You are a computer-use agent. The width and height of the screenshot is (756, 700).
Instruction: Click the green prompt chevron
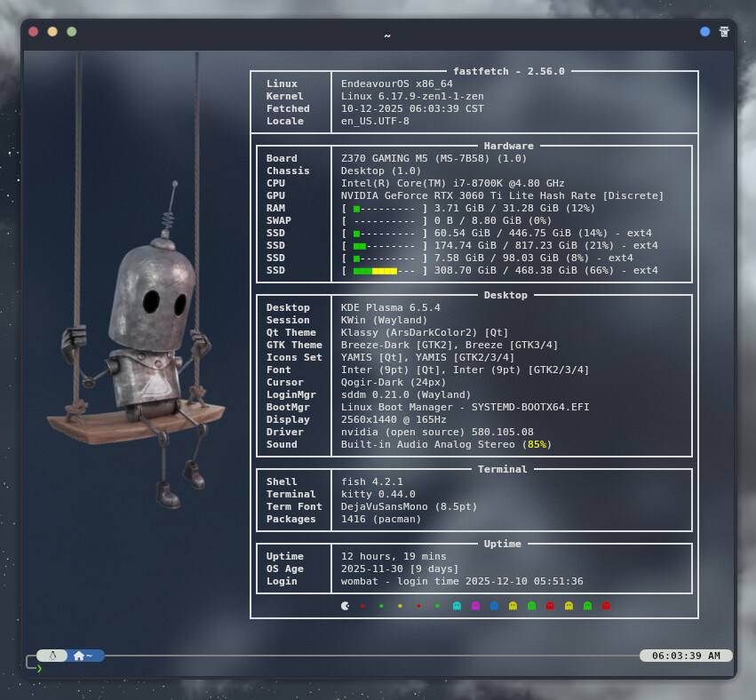click(x=39, y=668)
